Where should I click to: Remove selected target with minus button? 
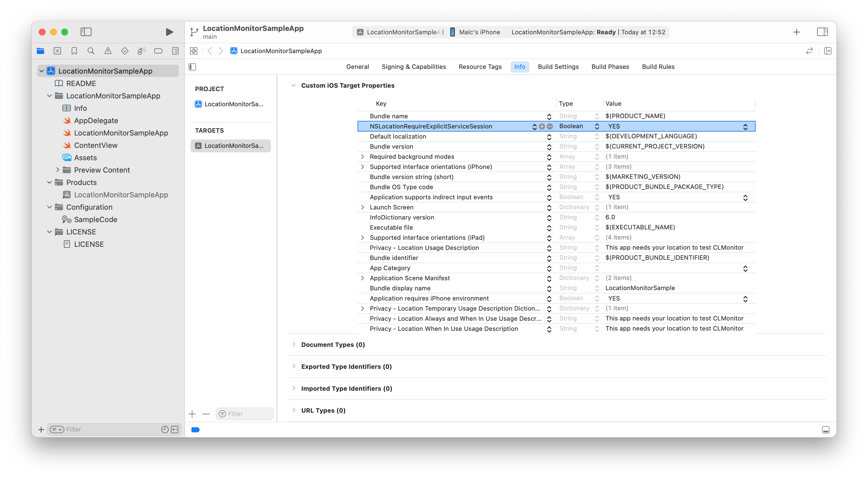click(x=206, y=414)
